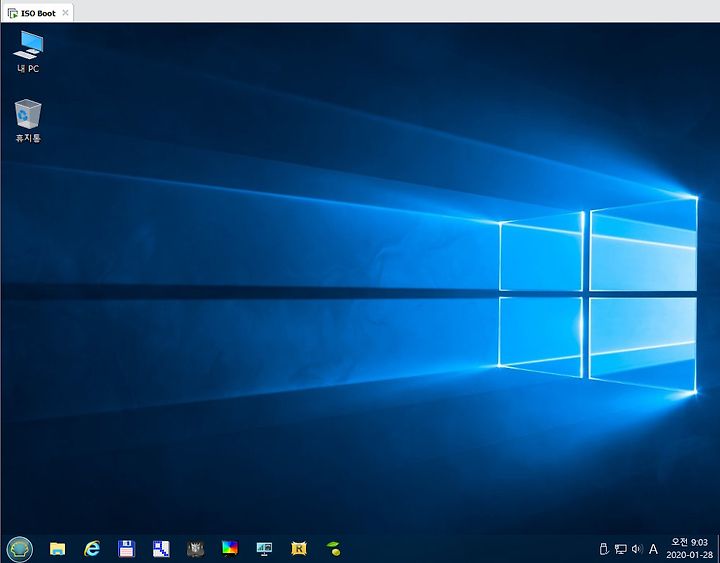
Task: Select the 휴지통 recycle bin icon
Action: (28, 121)
